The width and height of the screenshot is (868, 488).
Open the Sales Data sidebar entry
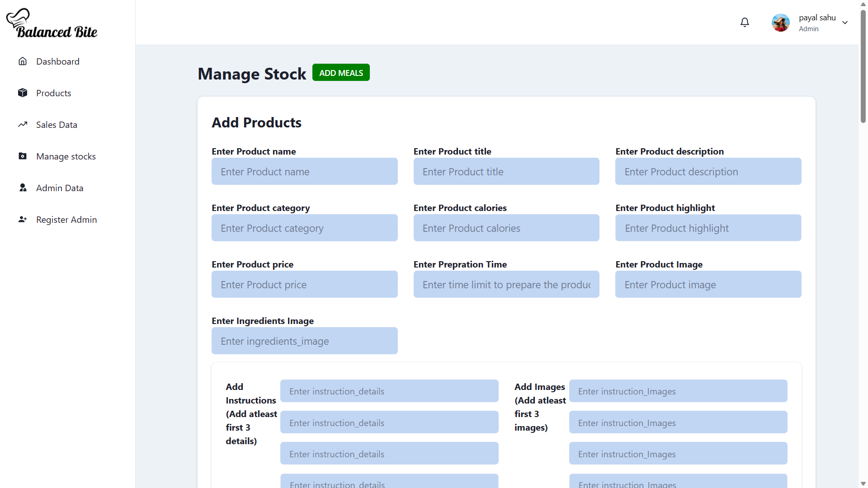click(x=57, y=124)
